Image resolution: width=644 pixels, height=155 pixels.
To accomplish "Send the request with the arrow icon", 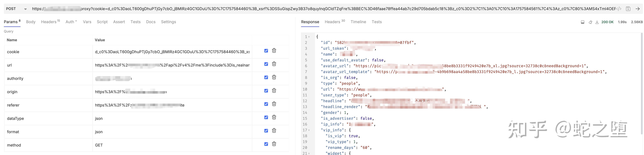I will click(x=637, y=9).
